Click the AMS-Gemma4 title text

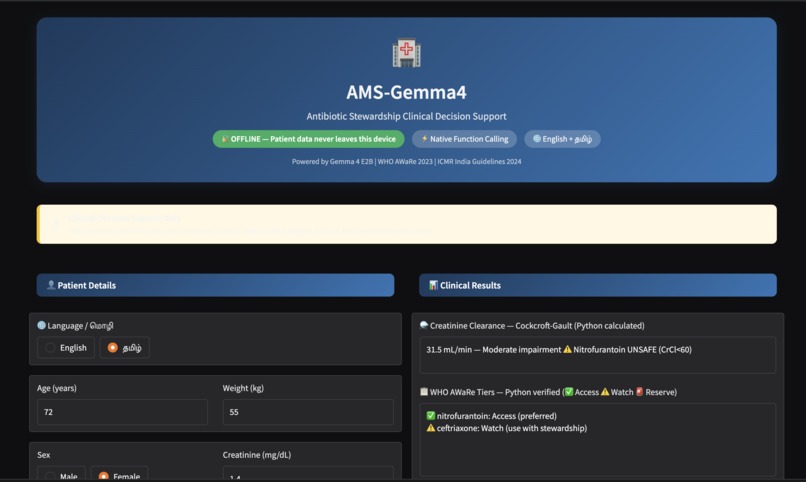[x=406, y=92]
